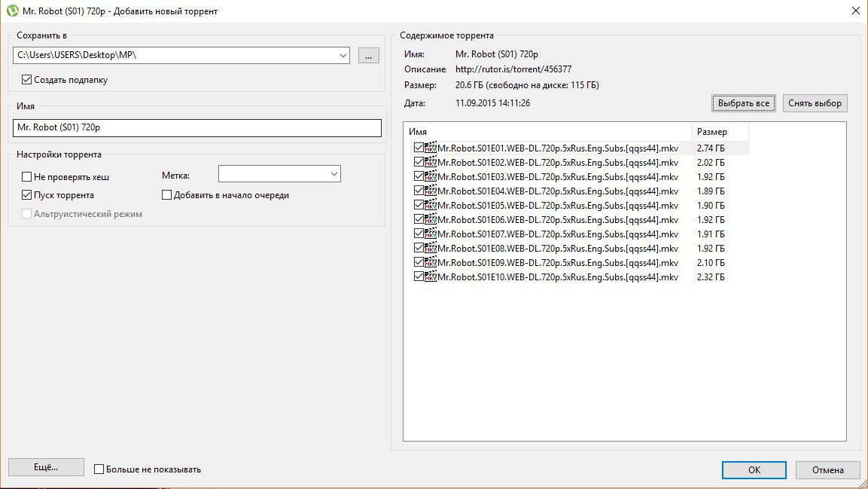Click Снять выбор button

coord(815,103)
